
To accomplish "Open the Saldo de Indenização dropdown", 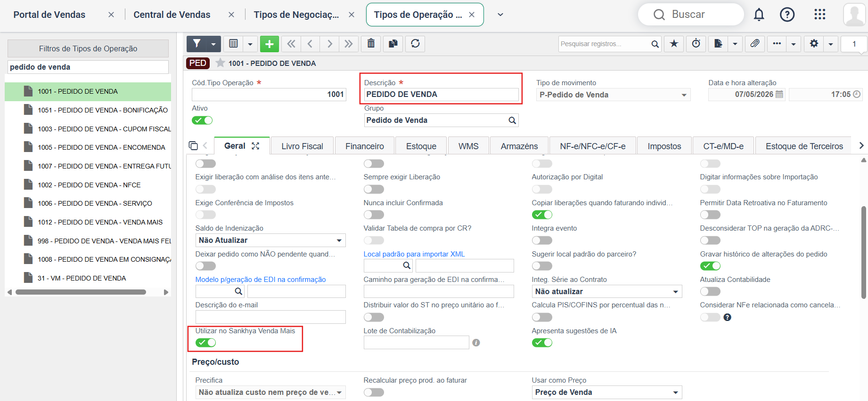I will click(x=270, y=240).
